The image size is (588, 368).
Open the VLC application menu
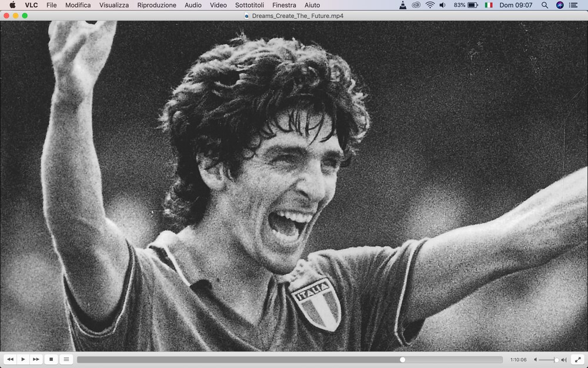(31, 5)
